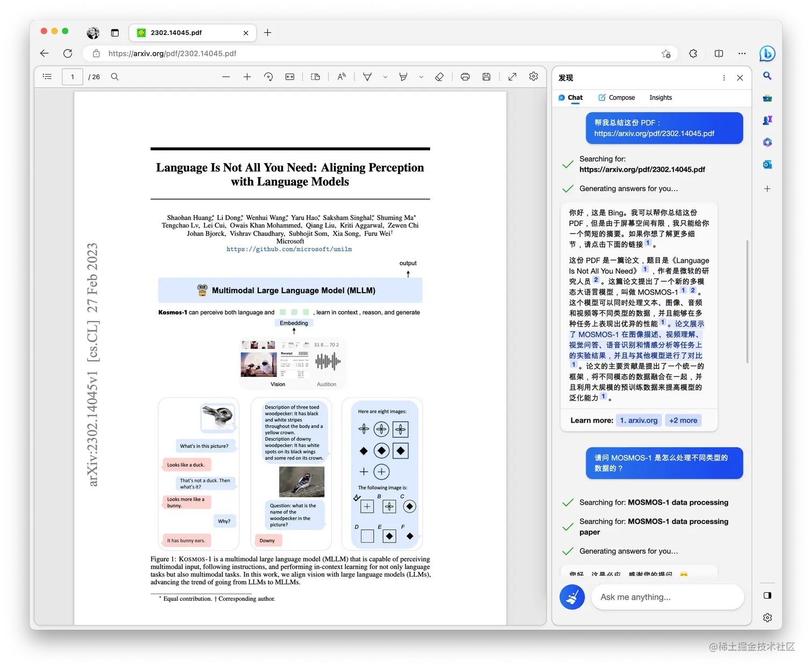Enter PDF full screen mode

(x=512, y=77)
